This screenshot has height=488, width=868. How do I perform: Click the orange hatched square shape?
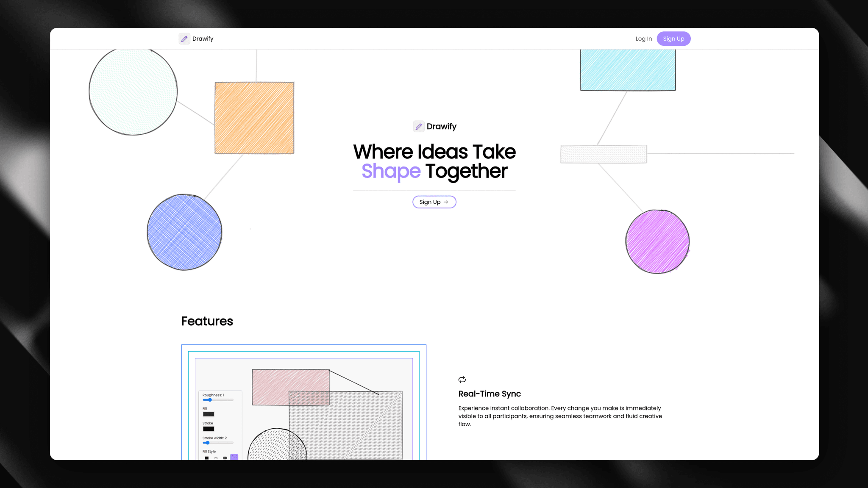(254, 118)
